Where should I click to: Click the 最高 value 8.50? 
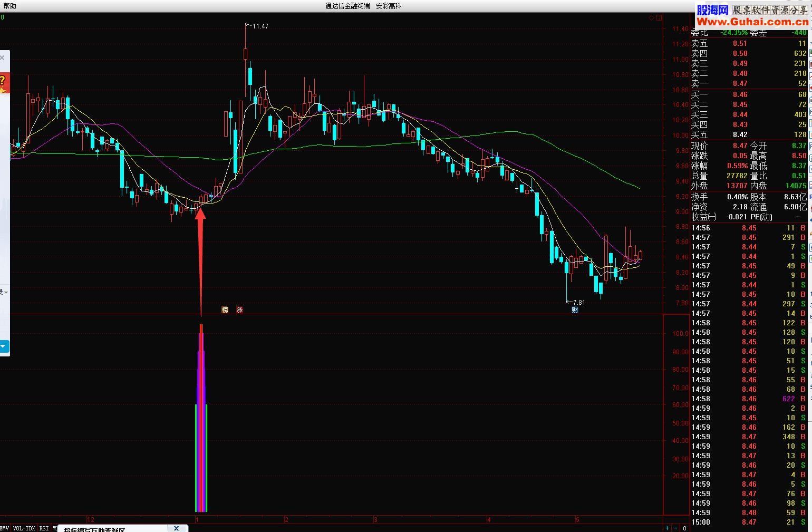799,156
